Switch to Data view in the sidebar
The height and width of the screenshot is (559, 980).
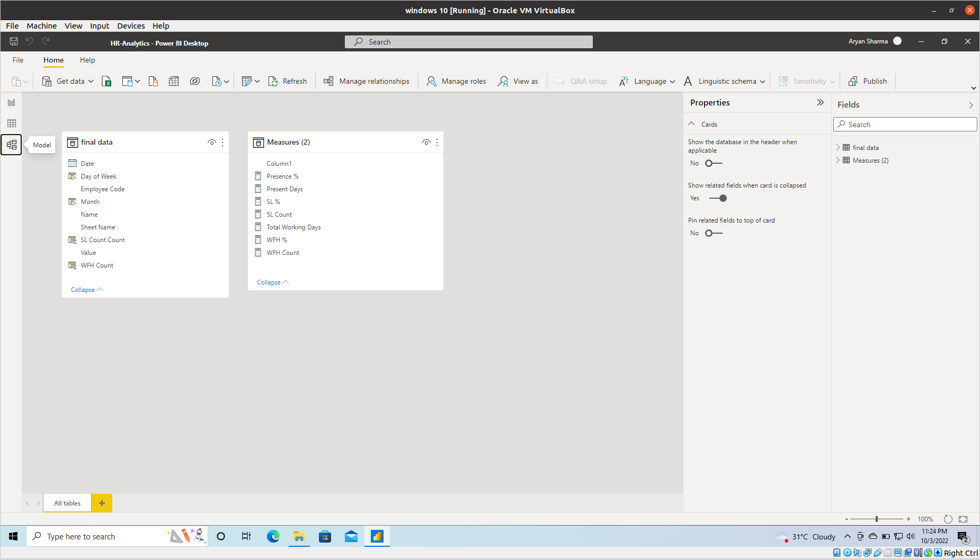12,123
